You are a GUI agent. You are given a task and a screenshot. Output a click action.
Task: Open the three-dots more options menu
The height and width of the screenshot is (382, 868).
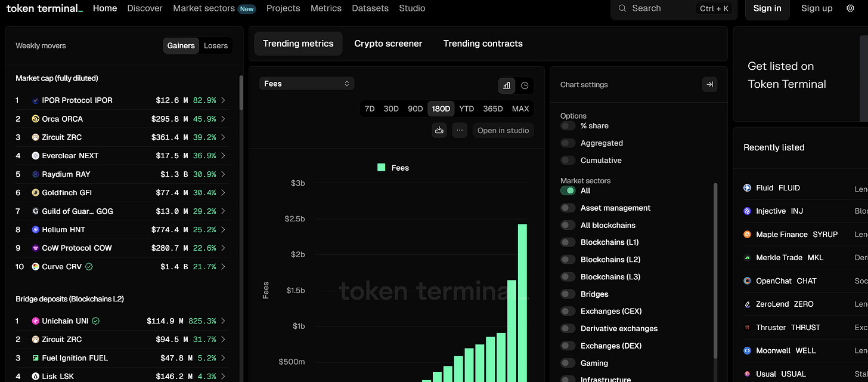459,130
